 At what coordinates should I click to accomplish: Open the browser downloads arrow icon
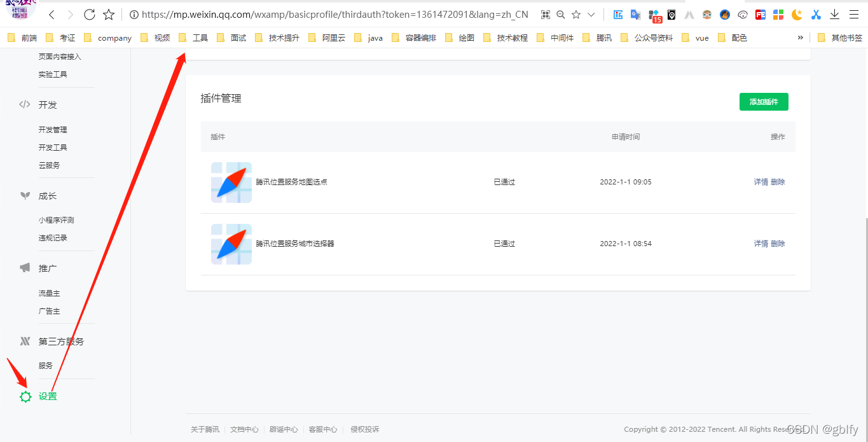(835, 14)
